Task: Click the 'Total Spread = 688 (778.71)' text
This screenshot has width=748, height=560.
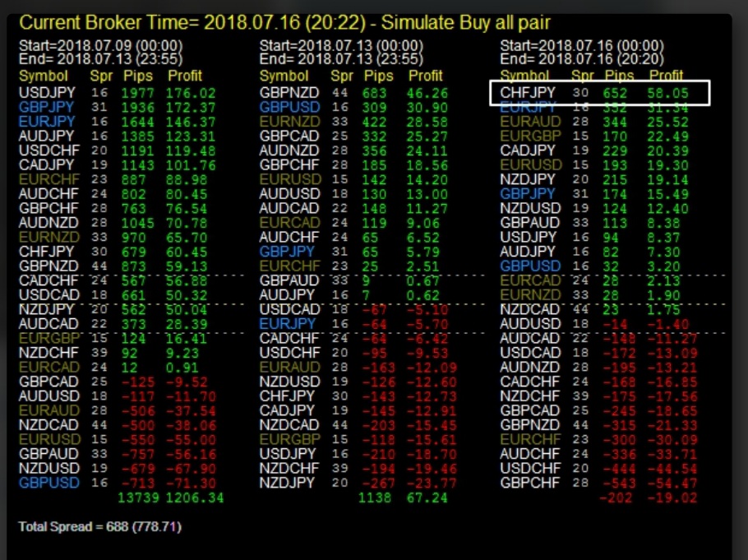Action: (x=99, y=526)
